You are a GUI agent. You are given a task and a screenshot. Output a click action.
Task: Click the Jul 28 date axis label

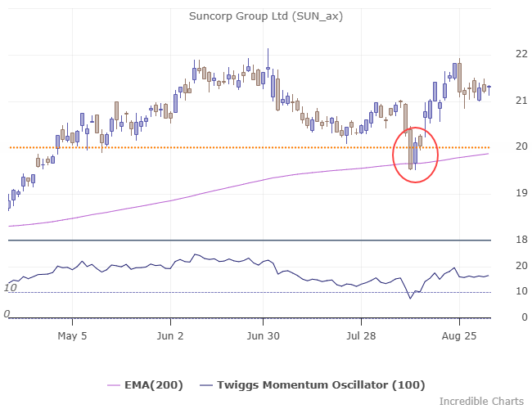361,335
